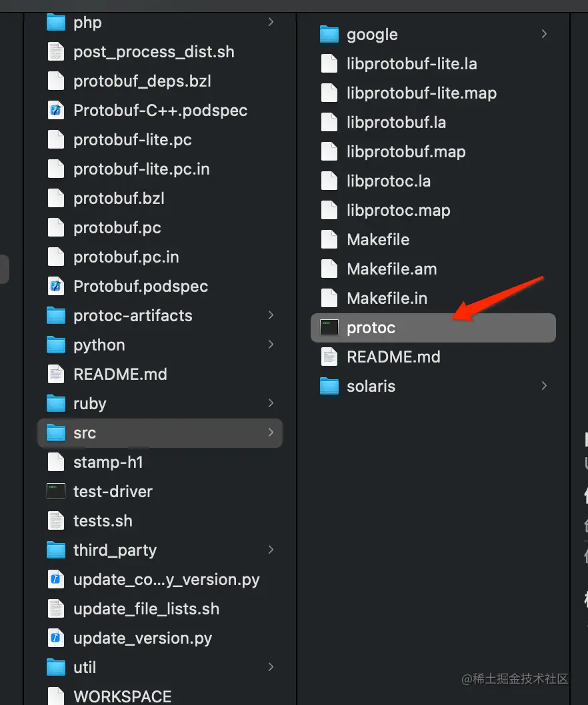This screenshot has height=705, width=588.
Task: Click the left column README.md icon
Action: [x=56, y=374]
